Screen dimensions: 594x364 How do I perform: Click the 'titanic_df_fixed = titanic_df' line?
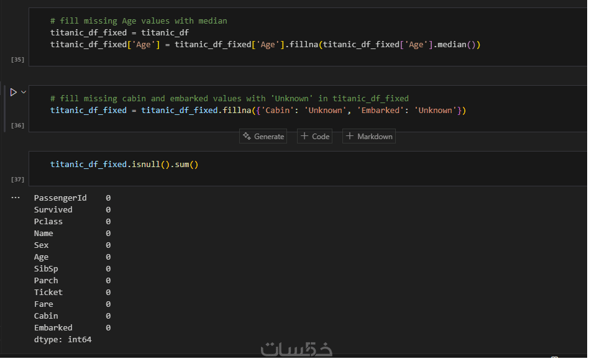[119, 32]
